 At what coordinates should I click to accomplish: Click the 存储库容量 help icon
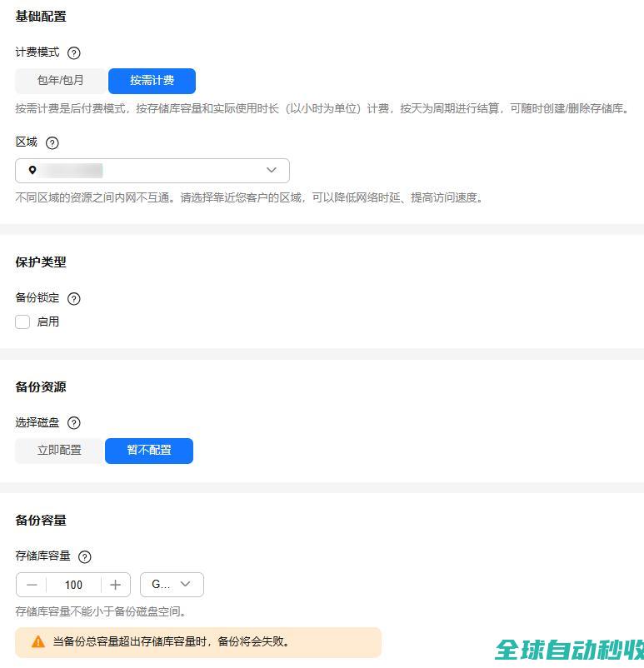[84, 557]
